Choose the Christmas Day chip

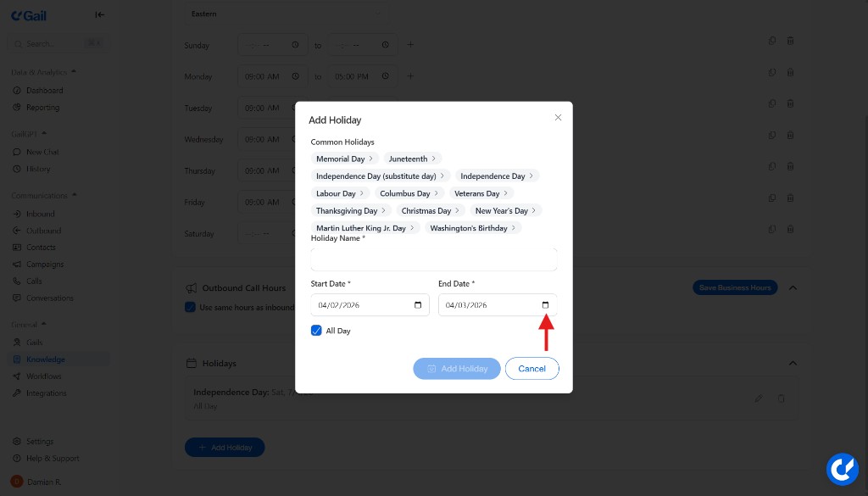click(430, 210)
